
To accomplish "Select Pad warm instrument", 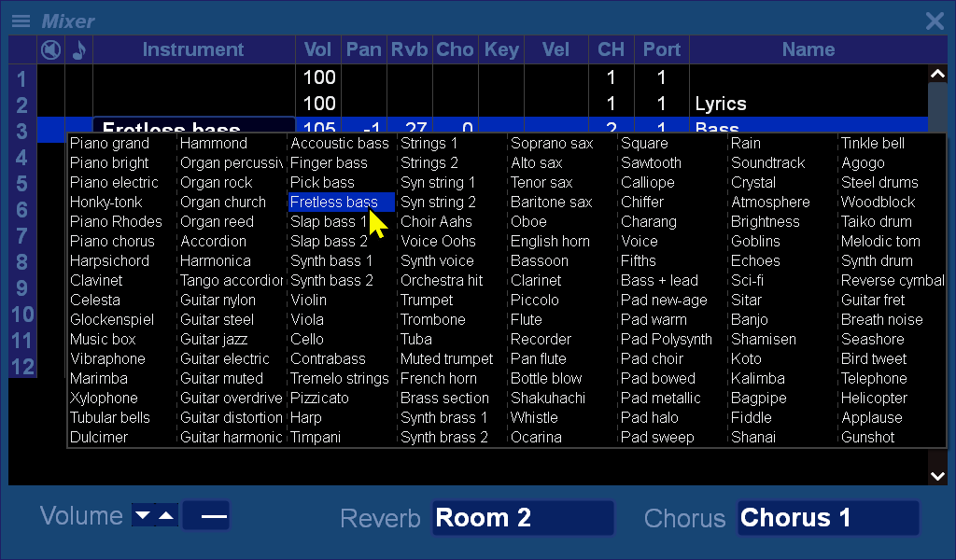I will pos(654,320).
